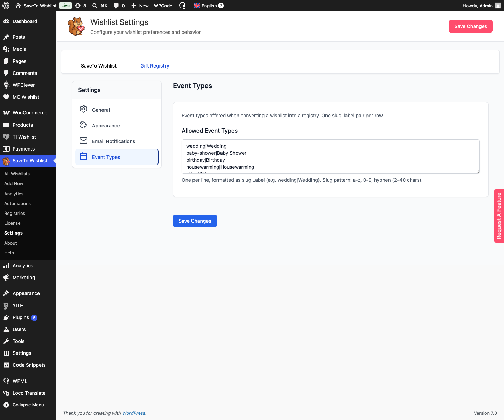Click the WPClever lightbulb icon
This screenshot has height=420, width=504.
(x=6, y=85)
